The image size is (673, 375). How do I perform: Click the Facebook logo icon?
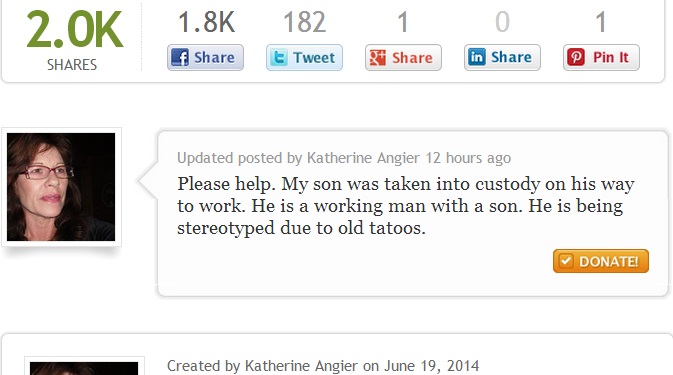(180, 57)
